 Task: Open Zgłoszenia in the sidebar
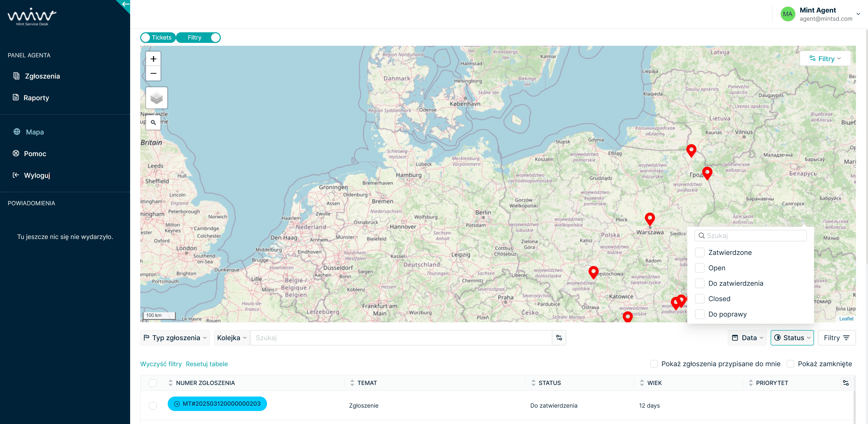coord(42,76)
